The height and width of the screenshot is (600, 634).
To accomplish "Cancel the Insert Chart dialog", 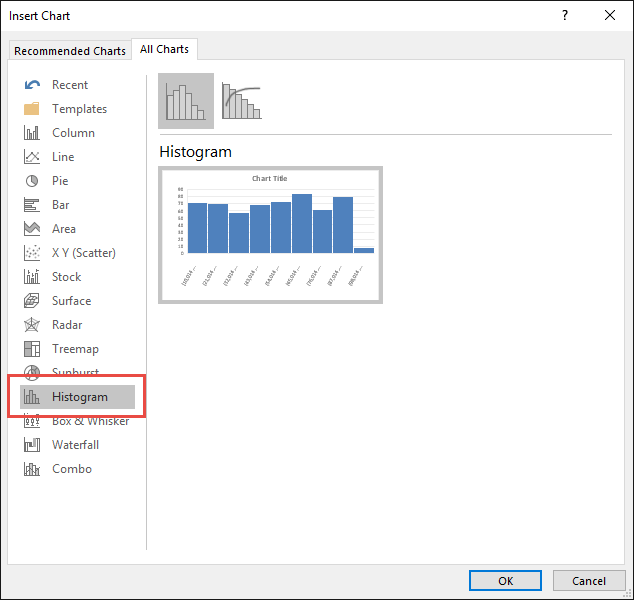I will (x=589, y=581).
